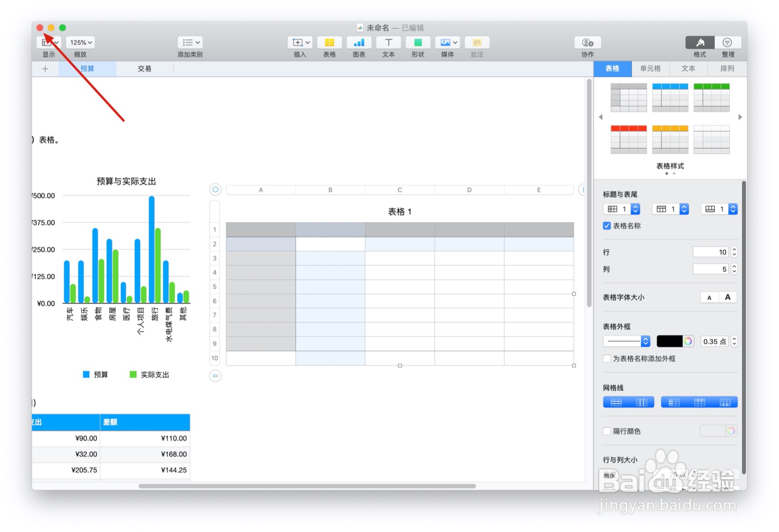Open the outline color wheel picker

[x=688, y=341]
